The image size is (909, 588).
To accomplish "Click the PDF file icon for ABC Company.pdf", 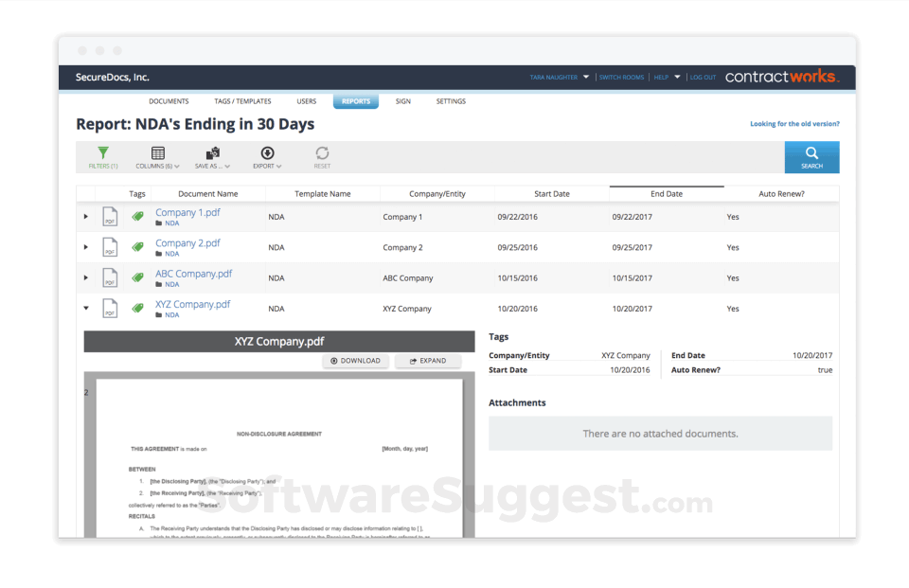I will point(109,276).
